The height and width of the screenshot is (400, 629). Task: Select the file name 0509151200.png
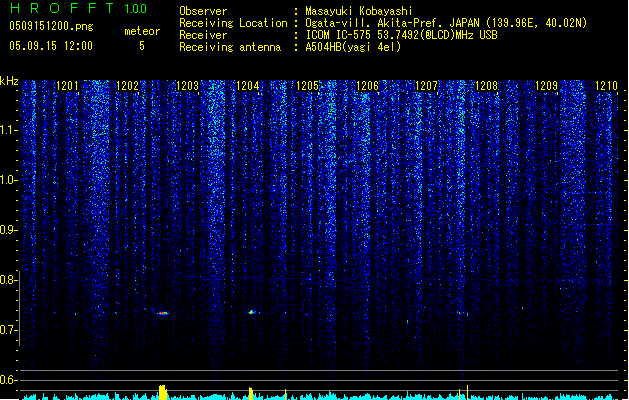tap(51, 26)
